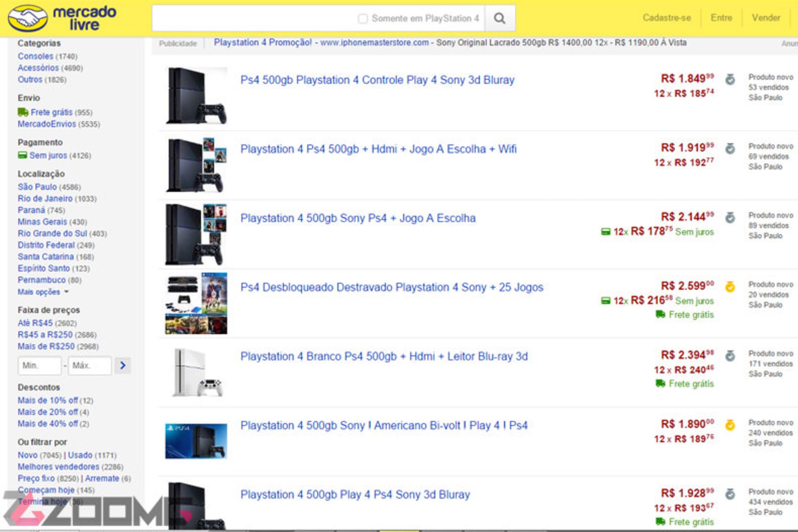
Task: Filter by Novo condition
Action: tap(27, 455)
